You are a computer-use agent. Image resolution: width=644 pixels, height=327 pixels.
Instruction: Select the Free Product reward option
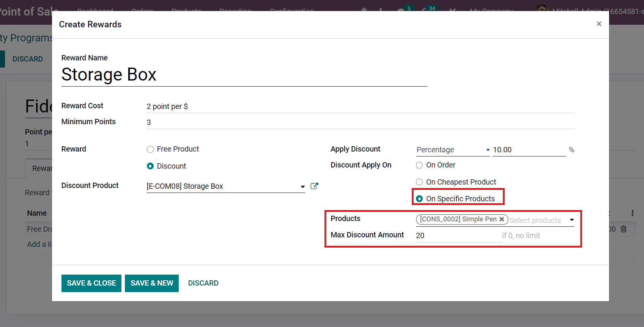tap(150, 149)
